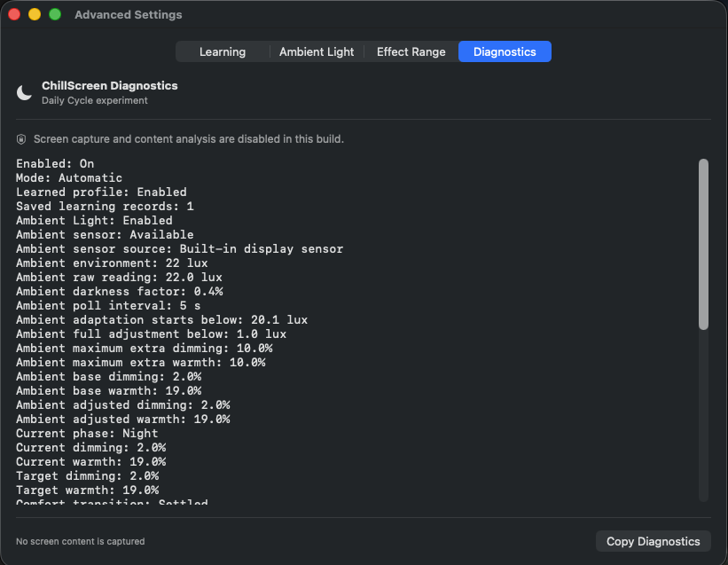Click the shield privacy icon
Viewport: 728px width, 565px height.
[21, 139]
